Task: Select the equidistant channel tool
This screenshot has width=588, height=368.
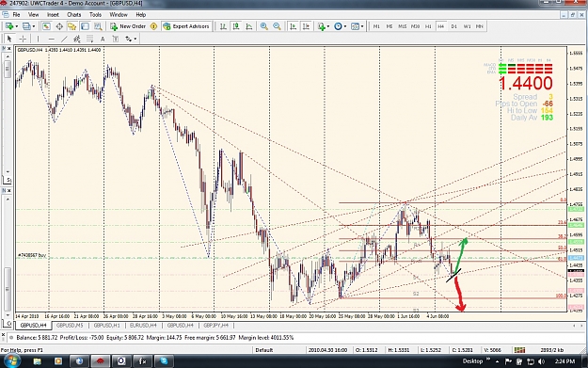Action: click(77, 39)
